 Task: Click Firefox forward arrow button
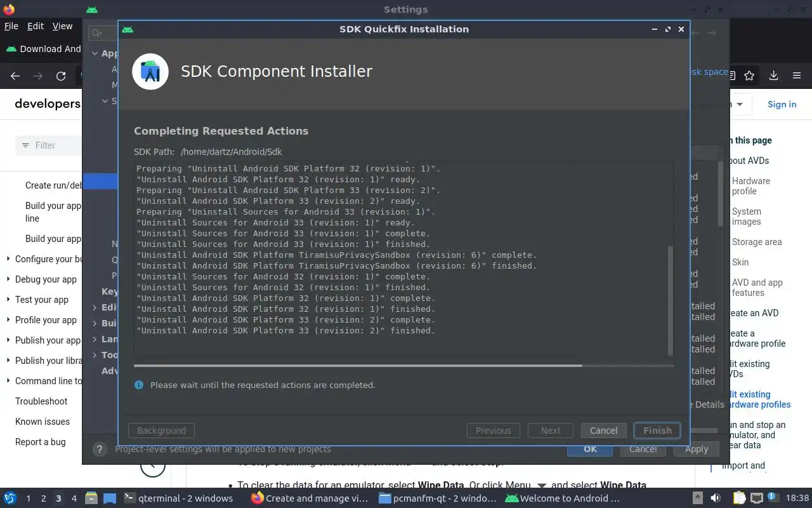(38, 76)
